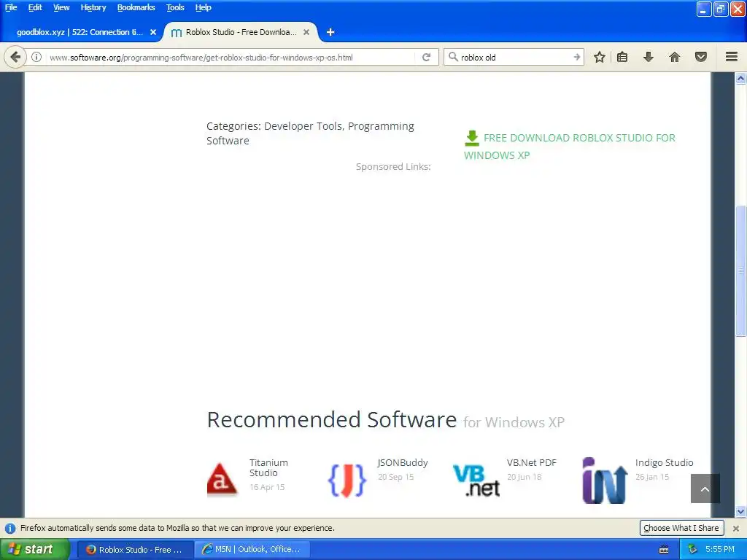Open the Tools menu
This screenshot has width=747, height=560.
(175, 7)
